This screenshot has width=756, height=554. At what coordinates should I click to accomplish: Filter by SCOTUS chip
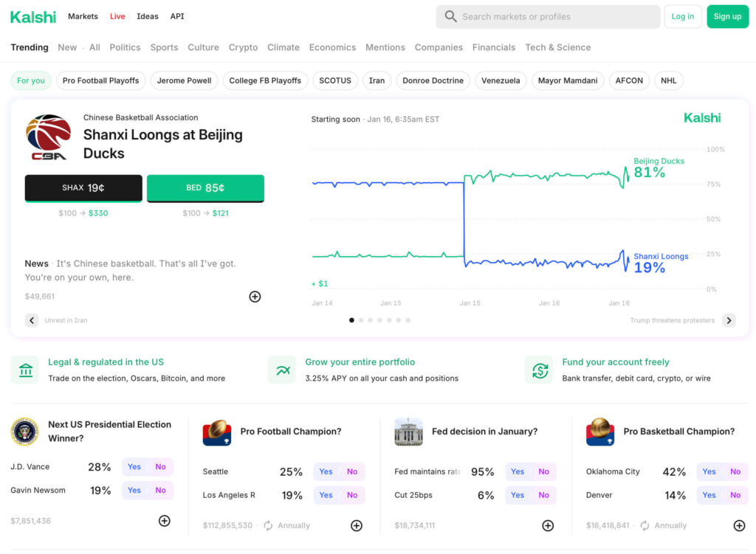[x=335, y=80]
